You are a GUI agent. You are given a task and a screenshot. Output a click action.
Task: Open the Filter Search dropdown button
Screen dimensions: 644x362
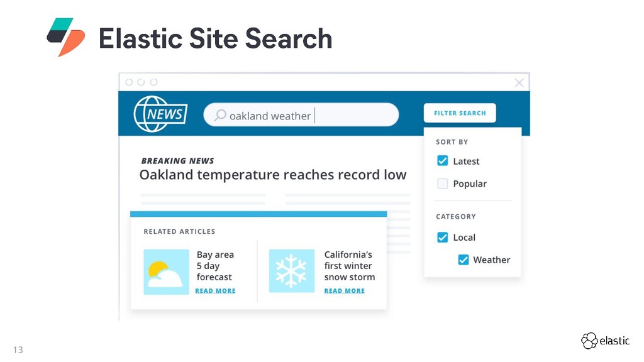[x=460, y=113]
